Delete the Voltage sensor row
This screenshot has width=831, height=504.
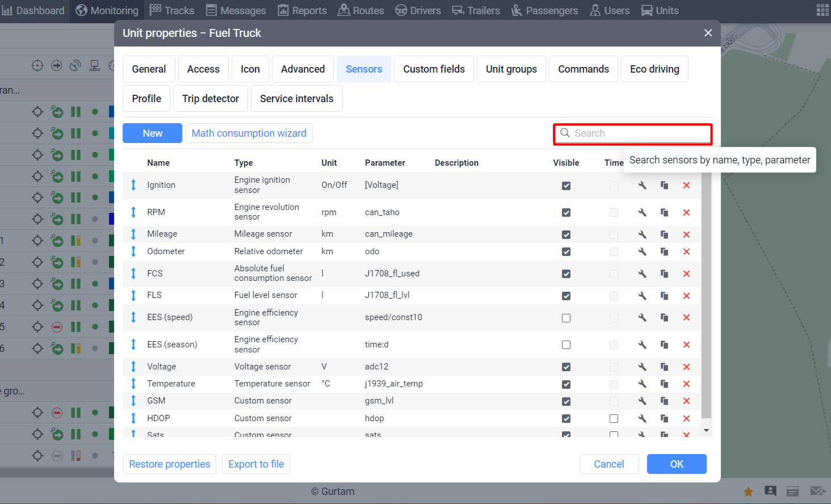[x=686, y=367]
